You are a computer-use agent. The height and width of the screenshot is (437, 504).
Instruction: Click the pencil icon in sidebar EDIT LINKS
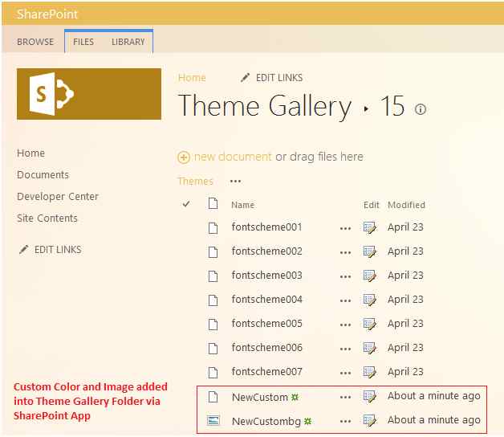point(23,249)
